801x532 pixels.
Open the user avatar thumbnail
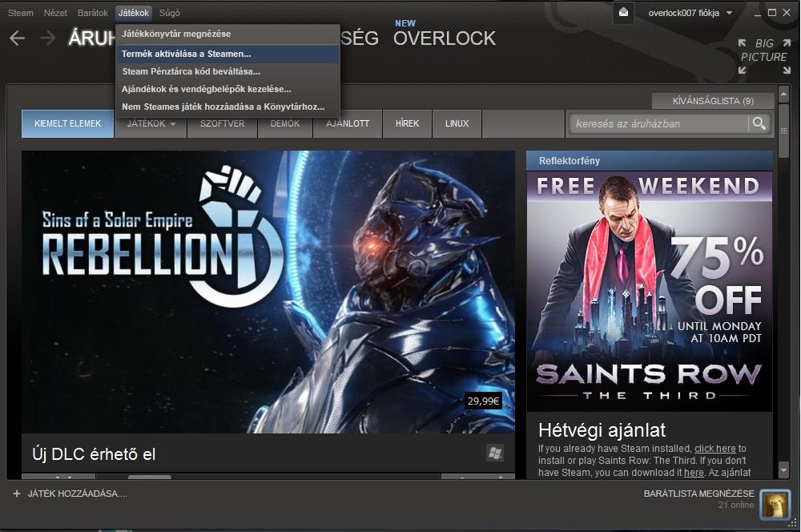pyautogui.click(x=775, y=504)
